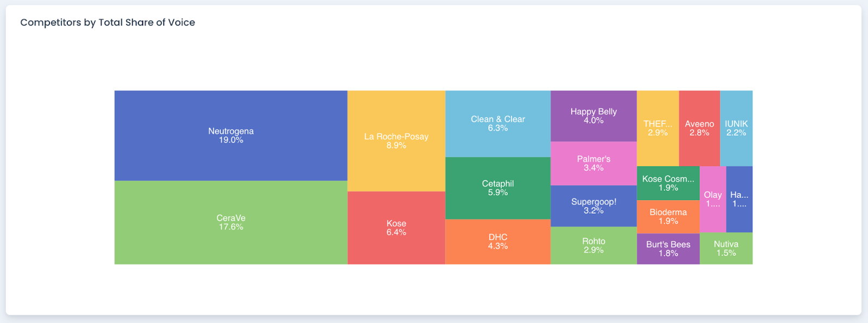Select the light blue IUNIK tile

coord(736,128)
